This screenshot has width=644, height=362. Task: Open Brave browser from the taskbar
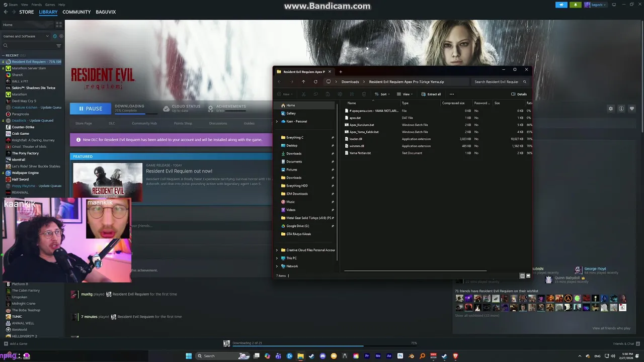point(455,356)
